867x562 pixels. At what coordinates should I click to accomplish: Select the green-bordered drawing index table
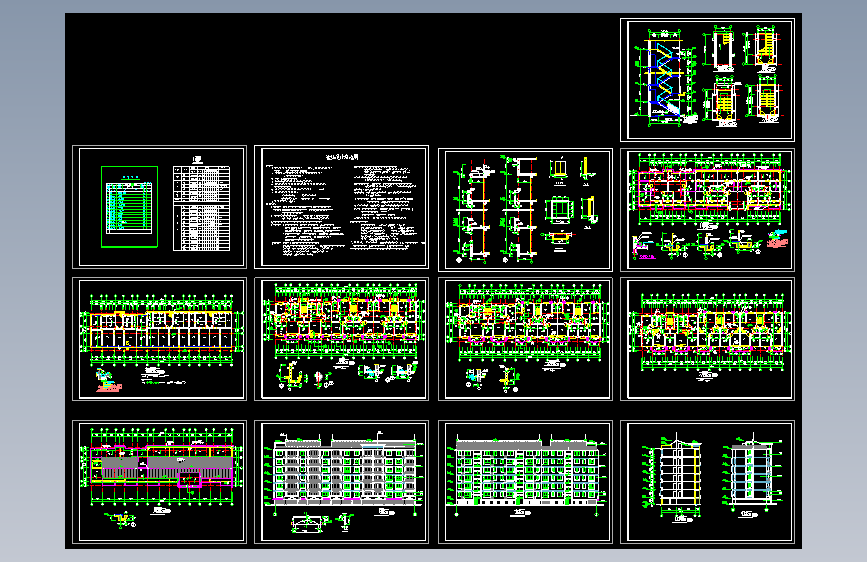click(x=129, y=207)
